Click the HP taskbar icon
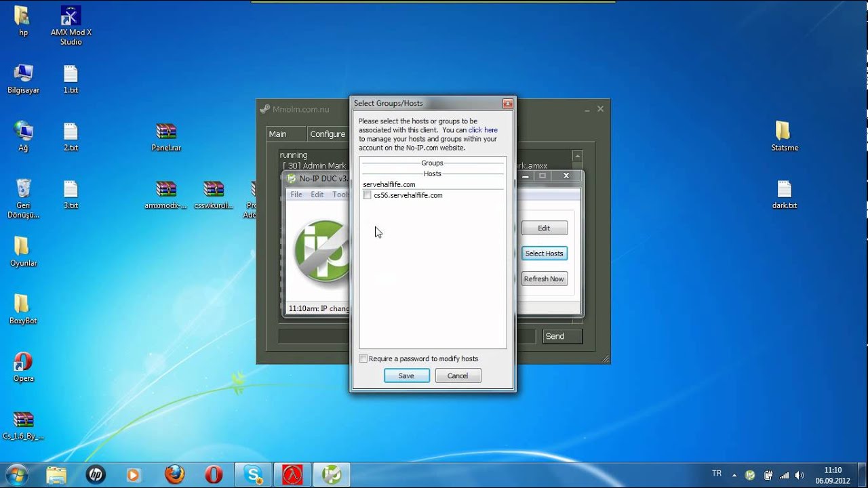This screenshot has width=868, height=488. pos(96,474)
